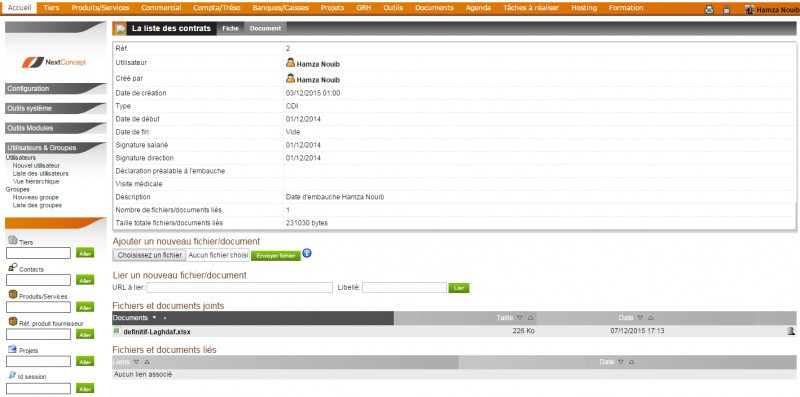
Task: Click the Excel icon of definitif-Laghdaf.xlsx
Action: click(x=117, y=331)
